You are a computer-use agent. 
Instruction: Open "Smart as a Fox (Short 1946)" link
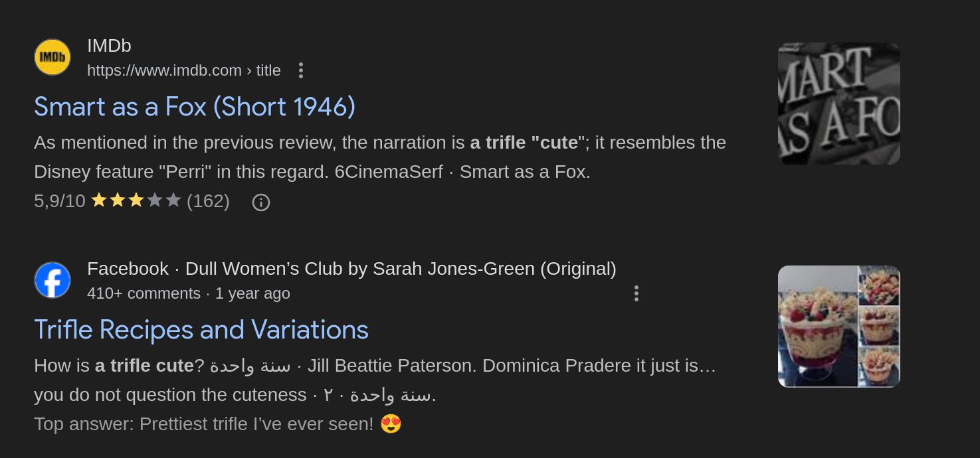(x=195, y=107)
